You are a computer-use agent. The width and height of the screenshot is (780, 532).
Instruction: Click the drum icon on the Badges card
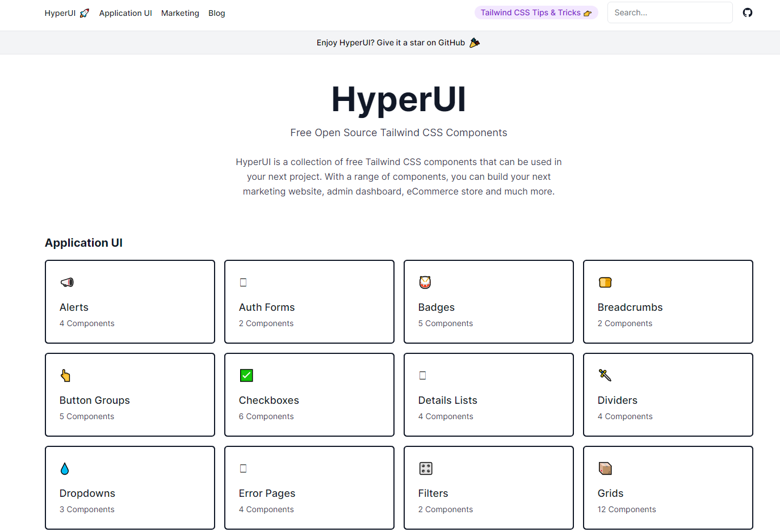425,282
